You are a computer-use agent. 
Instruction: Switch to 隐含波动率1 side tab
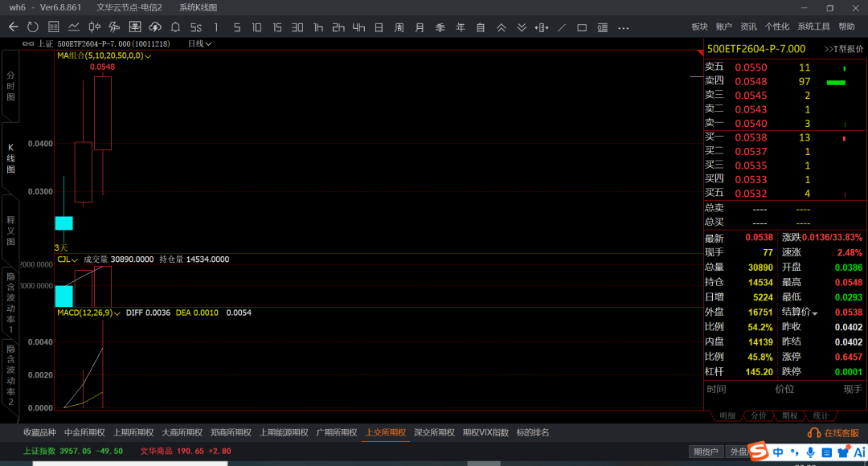coord(10,302)
